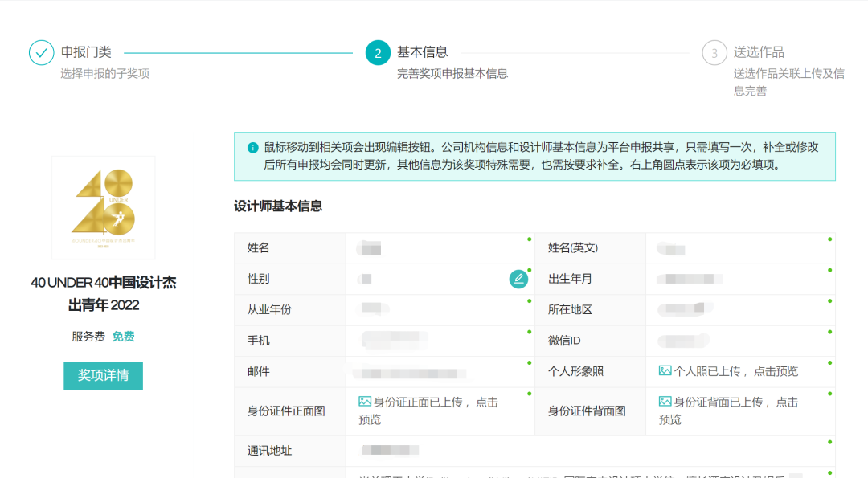Click the image icon next to 个人形象照
868x478 pixels.
pyautogui.click(x=664, y=370)
